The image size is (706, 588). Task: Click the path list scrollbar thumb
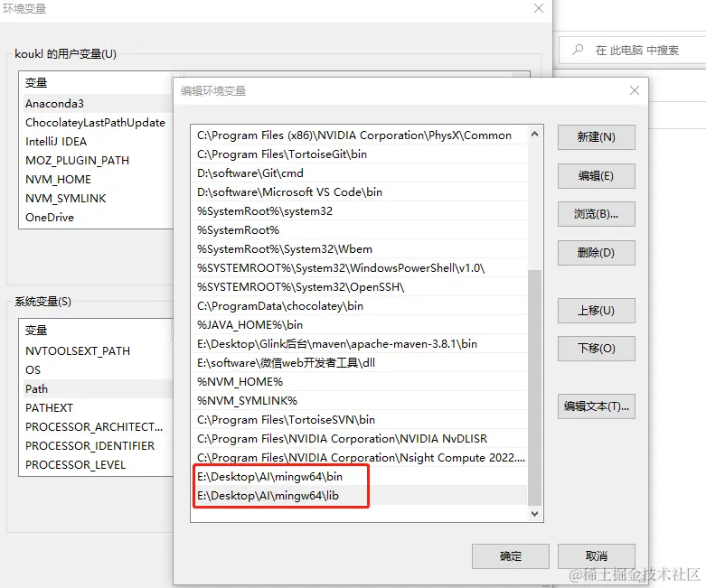tap(534, 387)
